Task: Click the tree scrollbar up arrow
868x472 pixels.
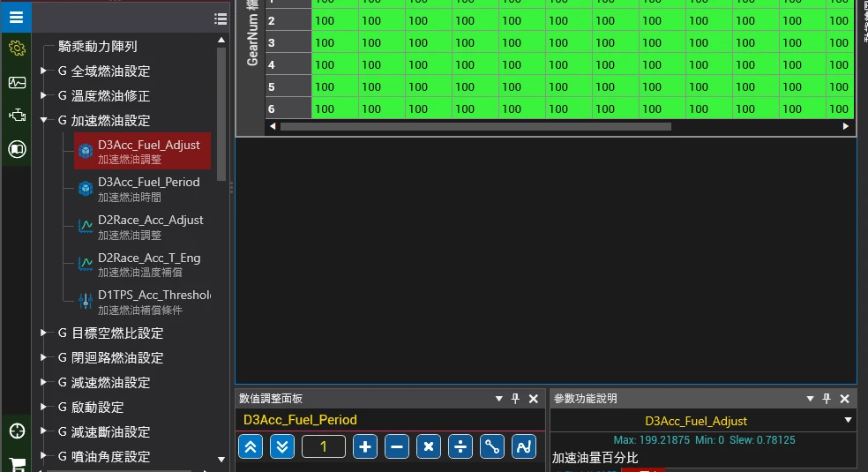Action: click(x=221, y=40)
